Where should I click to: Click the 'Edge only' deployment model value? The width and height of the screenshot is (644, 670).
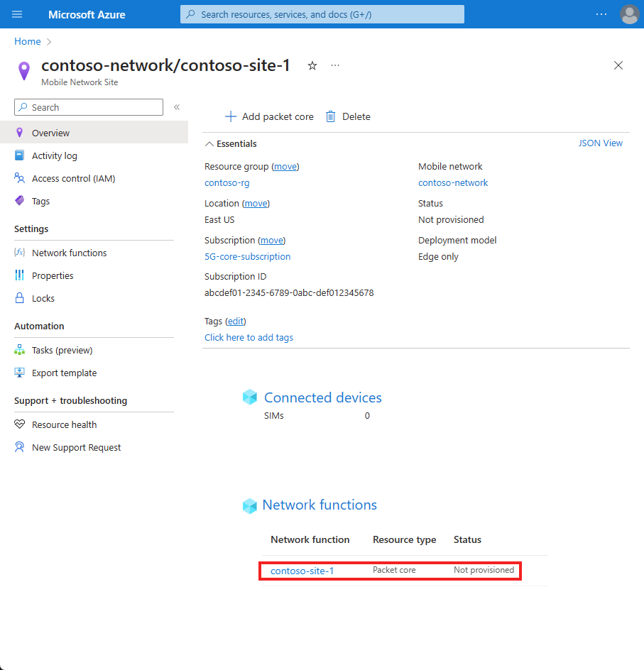coord(438,256)
